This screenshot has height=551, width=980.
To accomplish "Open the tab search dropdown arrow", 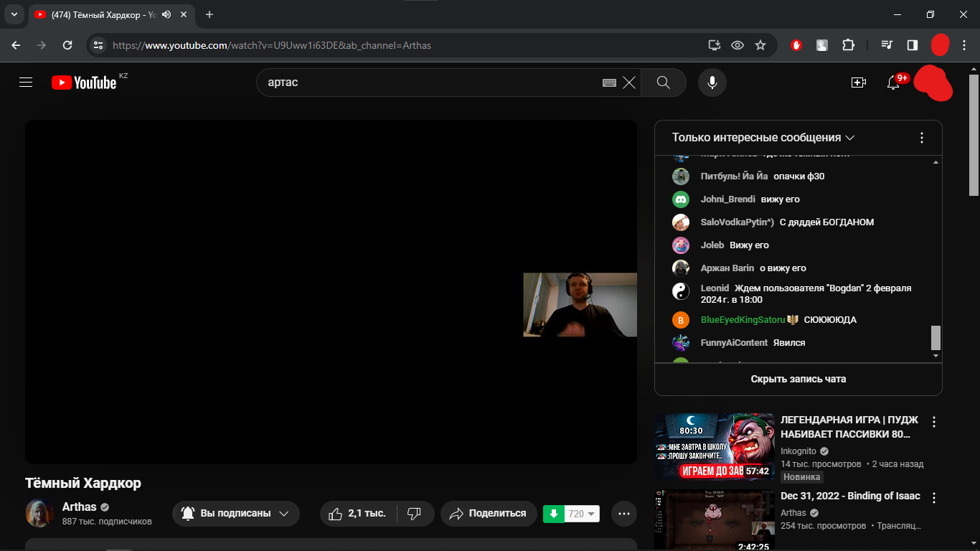I will [14, 14].
